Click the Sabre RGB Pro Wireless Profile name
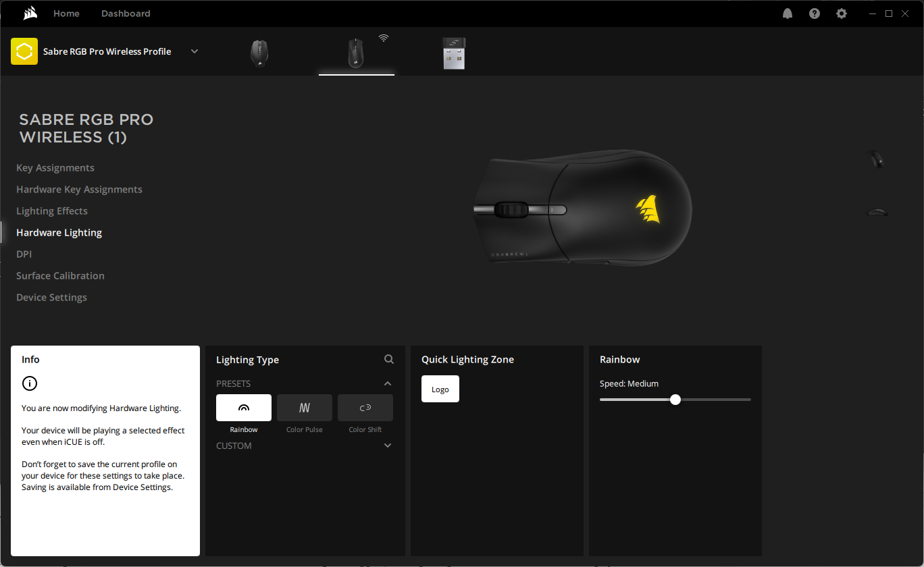Viewport: 924px width, 567px height. (107, 51)
